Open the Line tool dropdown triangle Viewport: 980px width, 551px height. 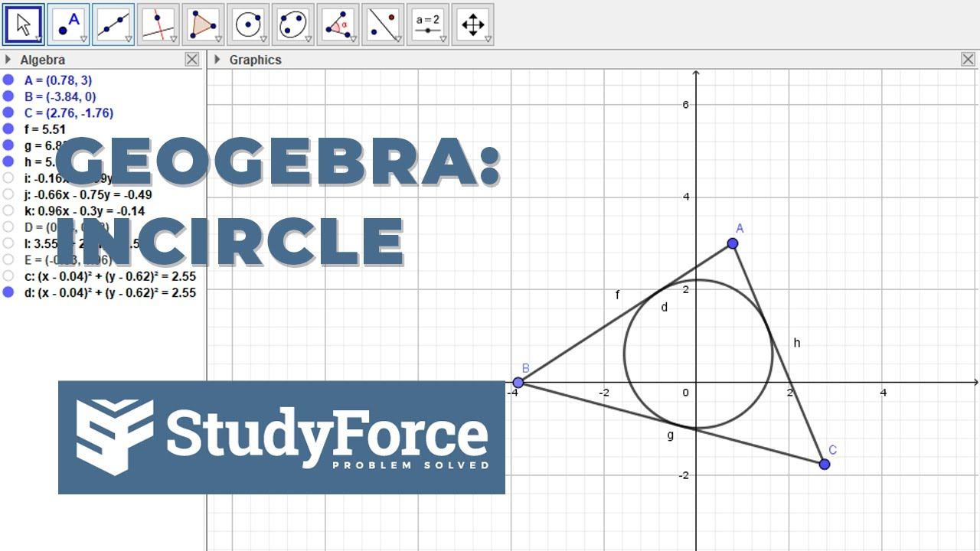coord(129,39)
